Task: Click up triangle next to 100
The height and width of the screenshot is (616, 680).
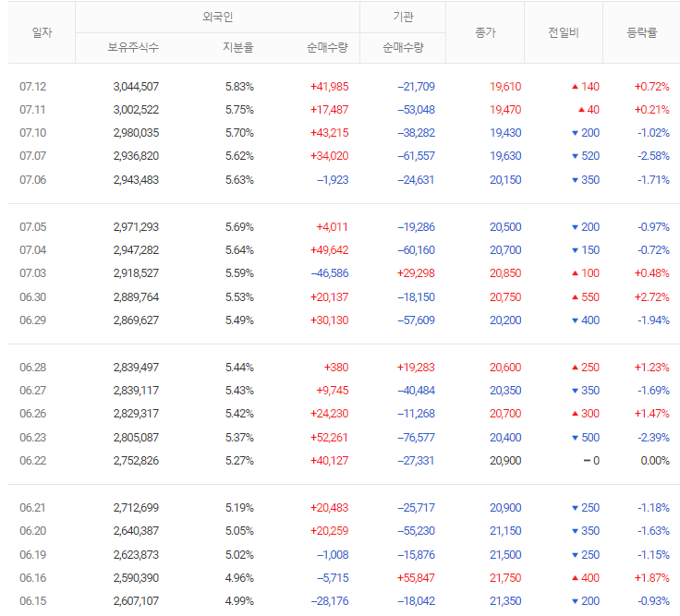Action: coord(575,273)
